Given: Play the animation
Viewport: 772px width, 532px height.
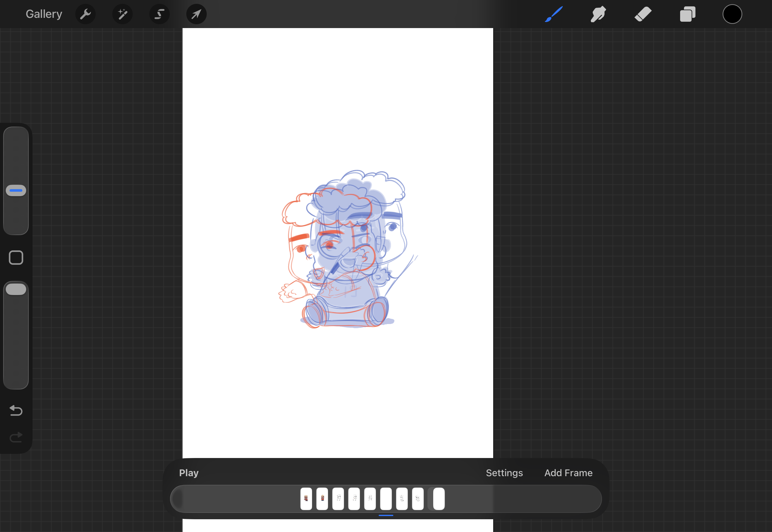Looking at the screenshot, I should [189, 473].
